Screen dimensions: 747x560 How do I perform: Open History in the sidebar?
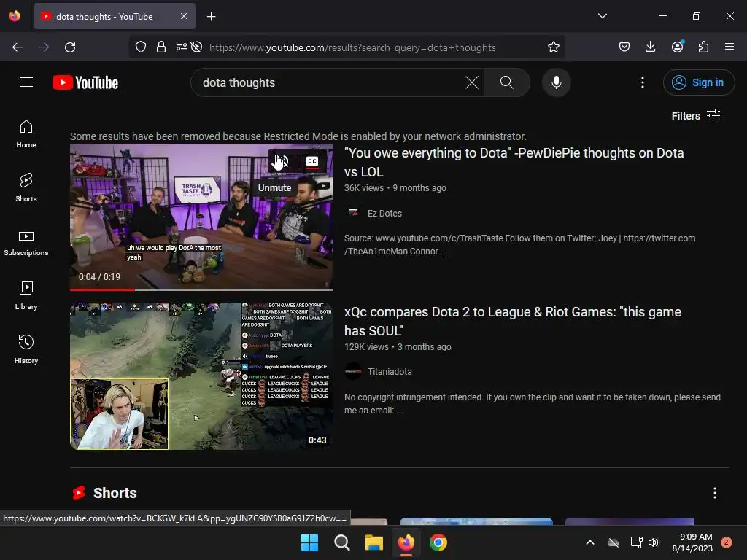[26, 349]
